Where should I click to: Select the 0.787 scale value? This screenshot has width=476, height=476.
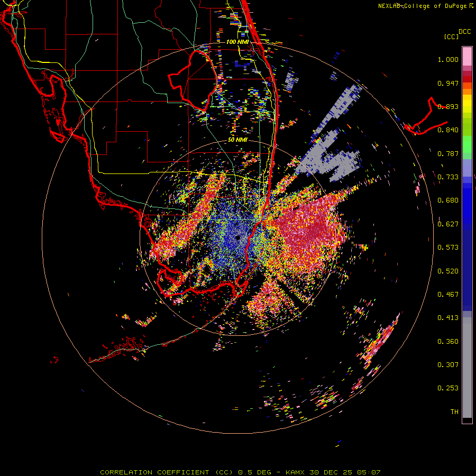point(448,153)
